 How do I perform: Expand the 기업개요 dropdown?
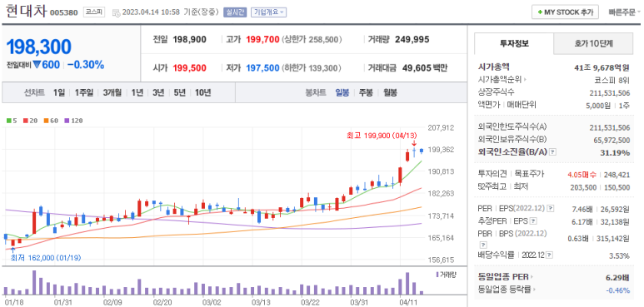click(x=268, y=12)
